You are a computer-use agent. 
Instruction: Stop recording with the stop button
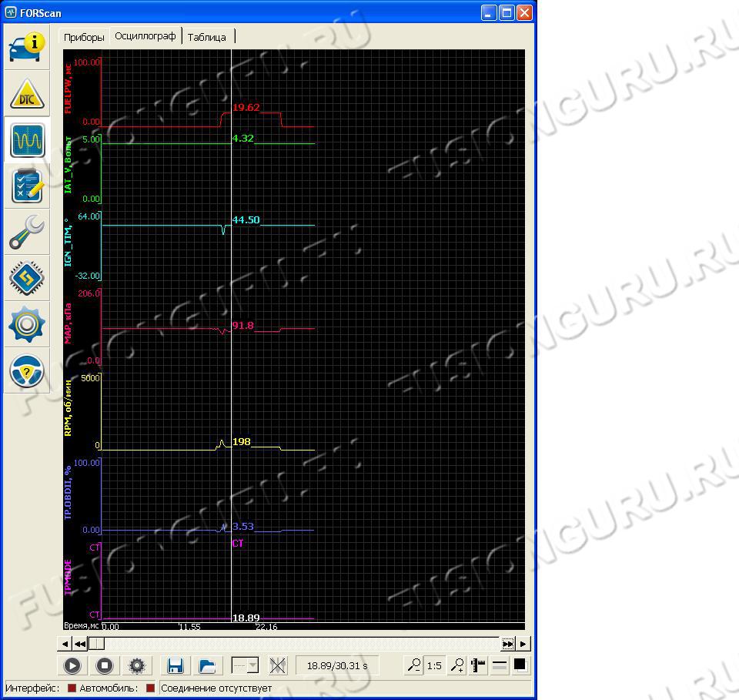tap(105, 665)
